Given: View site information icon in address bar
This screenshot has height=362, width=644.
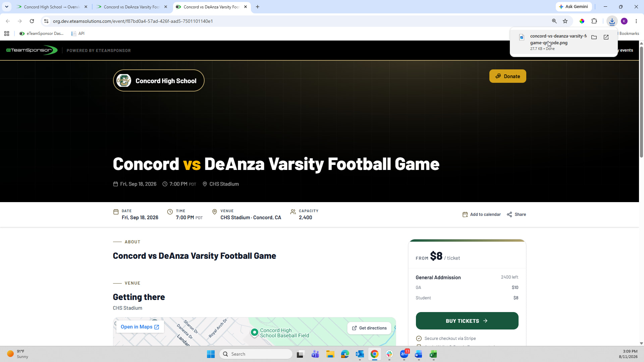Looking at the screenshot, I should pyautogui.click(x=46, y=21).
